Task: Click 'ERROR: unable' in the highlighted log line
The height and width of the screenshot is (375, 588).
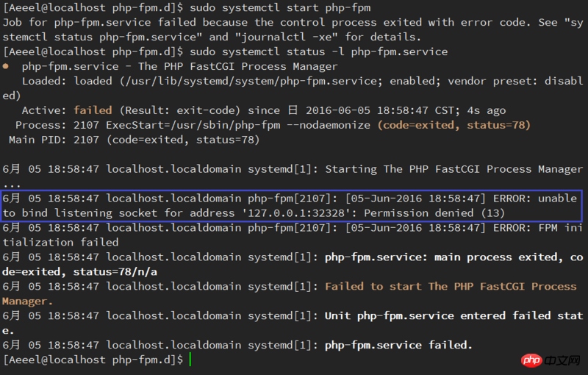Action: [x=535, y=199]
